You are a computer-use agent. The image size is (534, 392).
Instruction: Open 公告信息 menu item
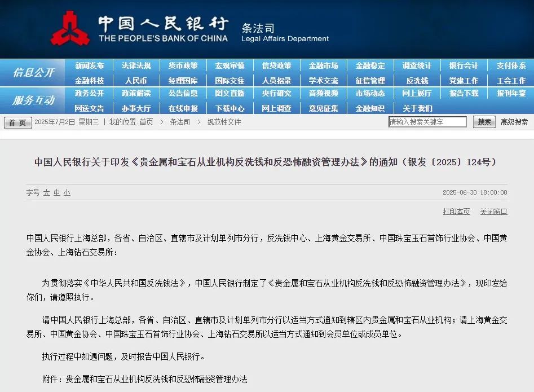click(x=183, y=93)
